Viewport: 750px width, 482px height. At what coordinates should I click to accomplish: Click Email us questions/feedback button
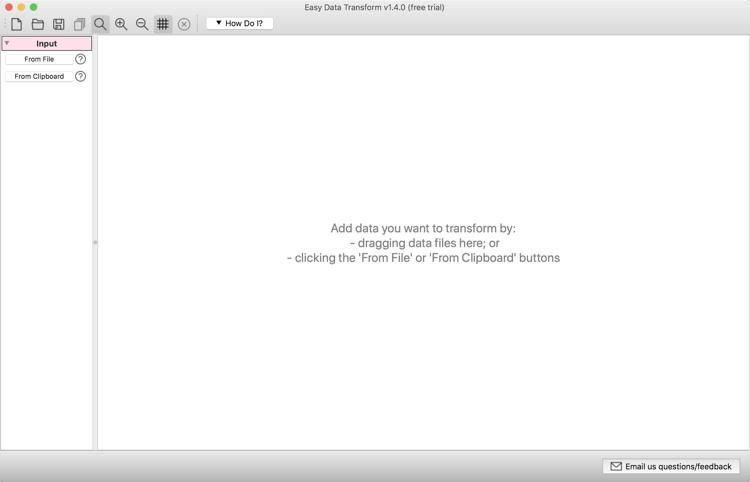click(x=671, y=466)
